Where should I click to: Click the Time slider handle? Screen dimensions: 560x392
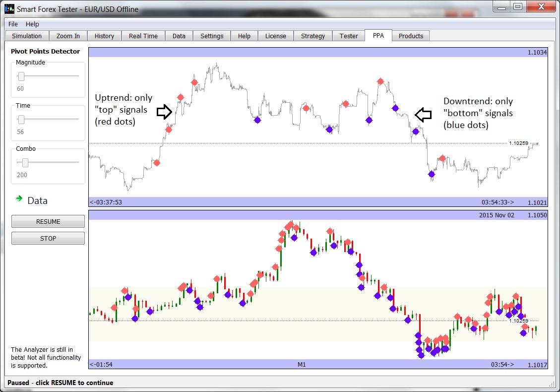point(21,120)
